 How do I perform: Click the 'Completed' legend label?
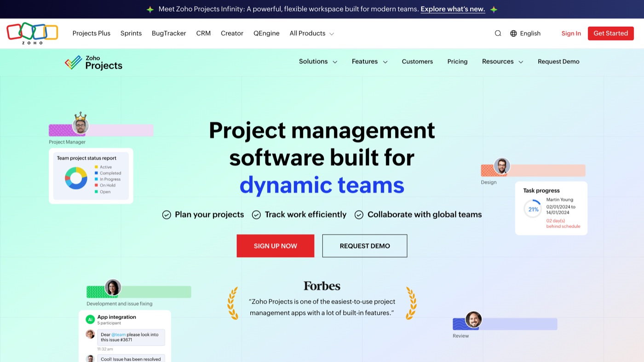[x=110, y=173]
